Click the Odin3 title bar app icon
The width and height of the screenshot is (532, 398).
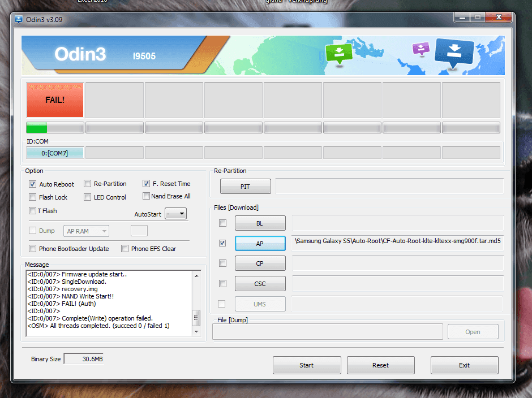point(19,20)
